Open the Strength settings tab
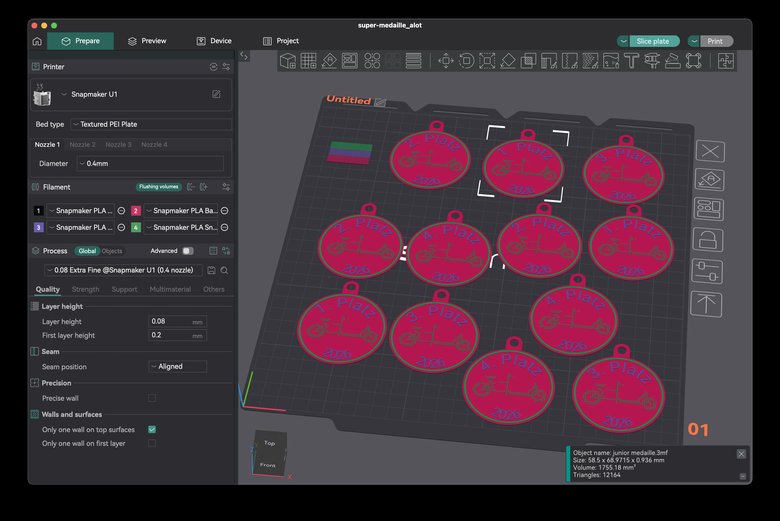 [86, 289]
